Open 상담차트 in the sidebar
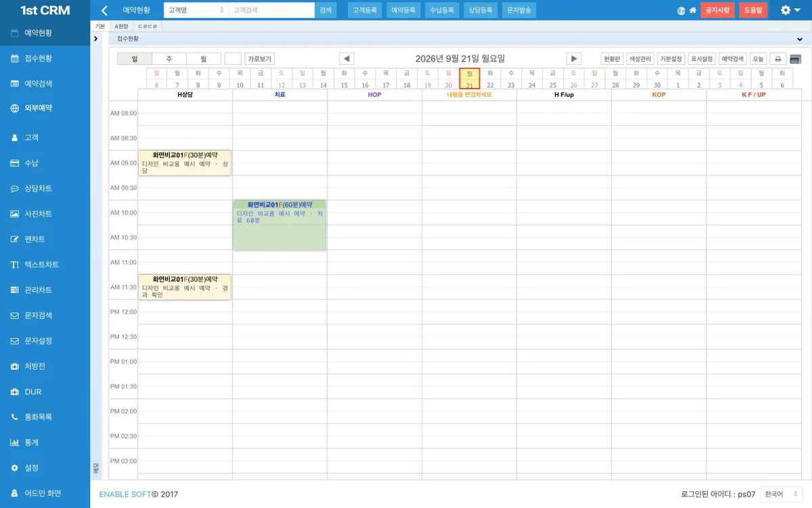Screen dimensions: 812x508 pos(45,188)
